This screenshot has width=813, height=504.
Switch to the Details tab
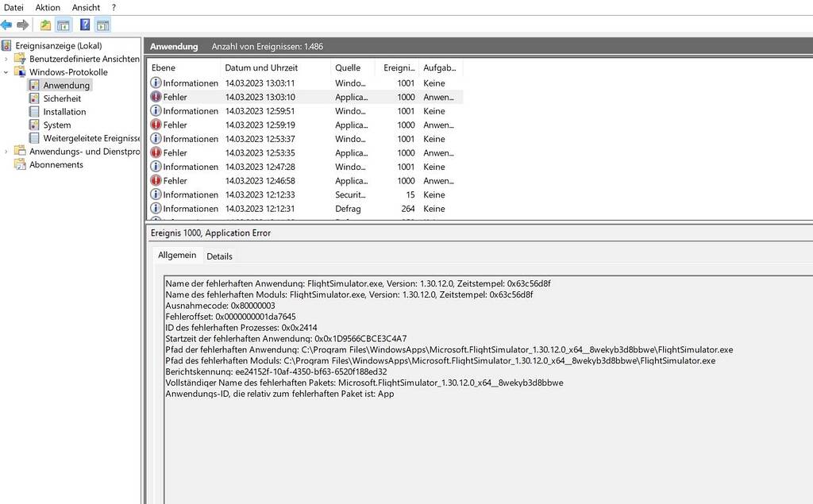(219, 256)
